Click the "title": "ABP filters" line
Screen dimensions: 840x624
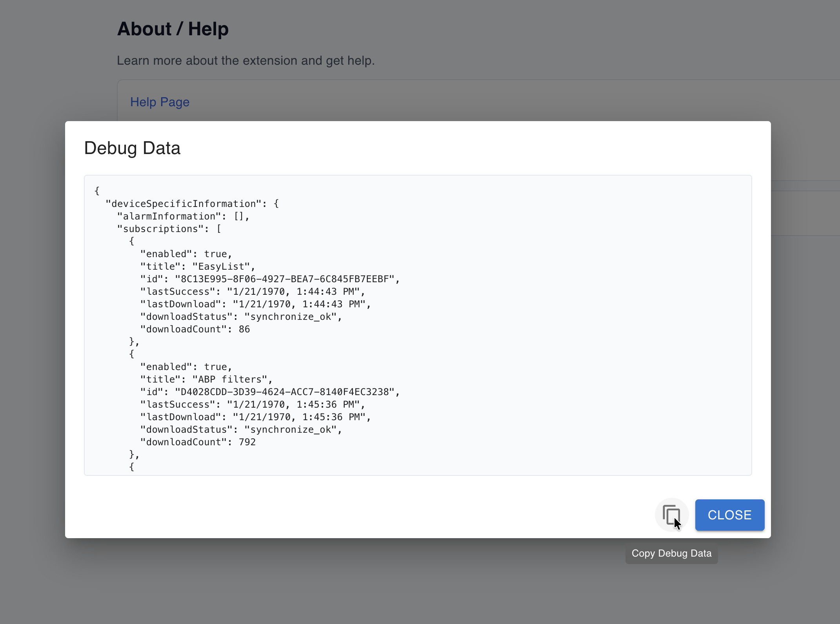[206, 379]
